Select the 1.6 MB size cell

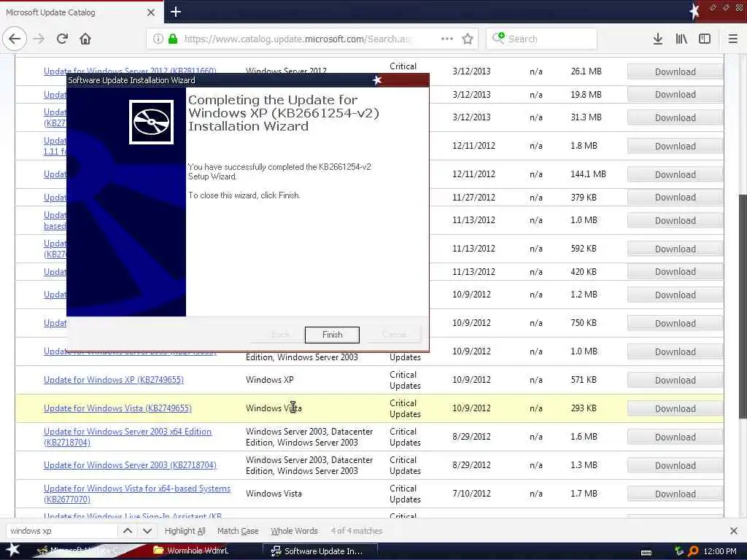[584, 437]
